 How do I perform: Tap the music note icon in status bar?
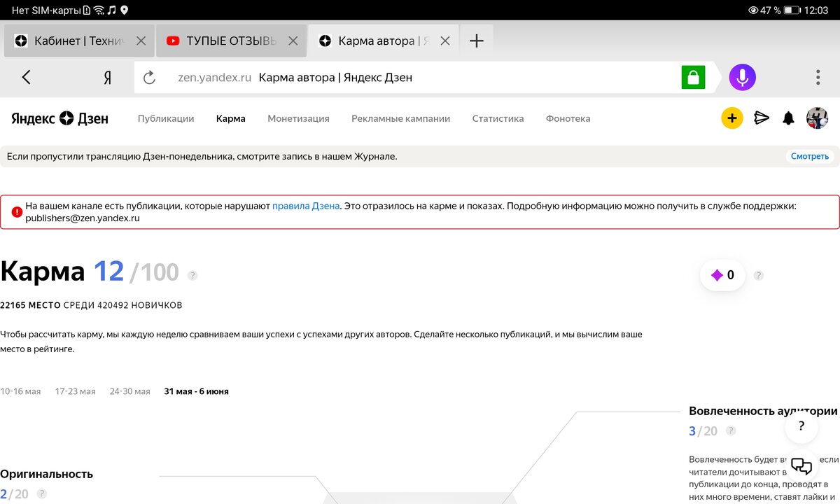111,10
